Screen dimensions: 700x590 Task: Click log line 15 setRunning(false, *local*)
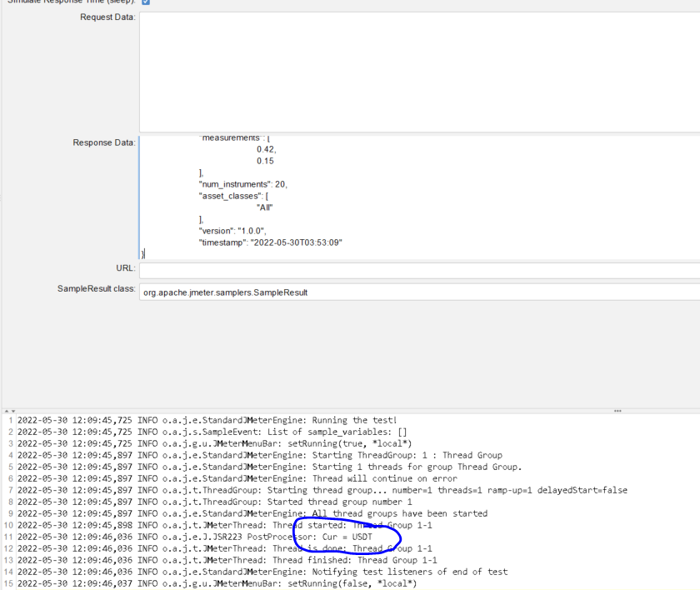click(x=217, y=583)
